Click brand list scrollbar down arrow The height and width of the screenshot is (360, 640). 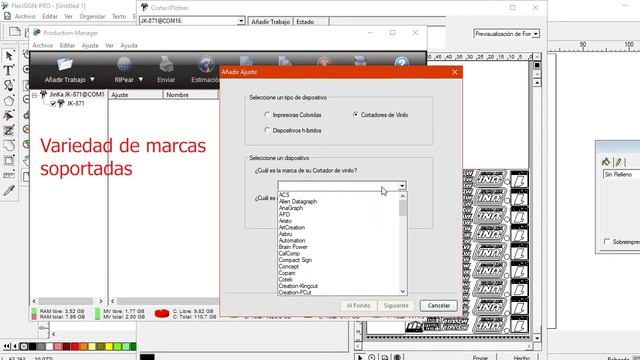tap(403, 291)
